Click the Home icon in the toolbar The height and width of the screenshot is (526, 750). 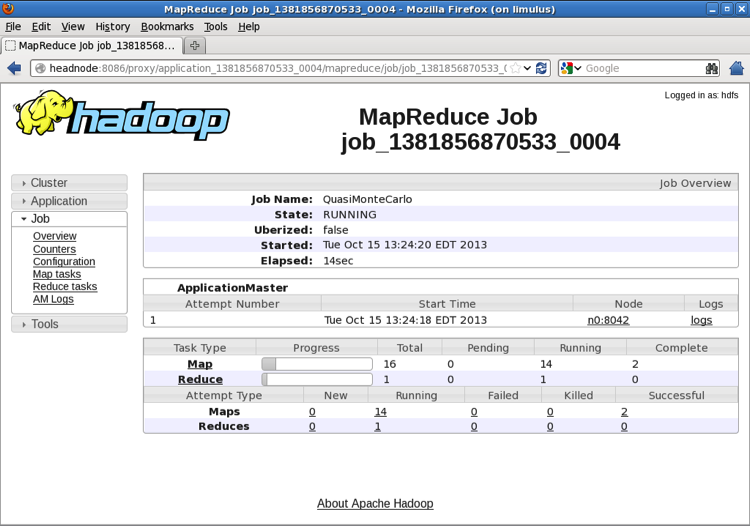[x=736, y=68]
